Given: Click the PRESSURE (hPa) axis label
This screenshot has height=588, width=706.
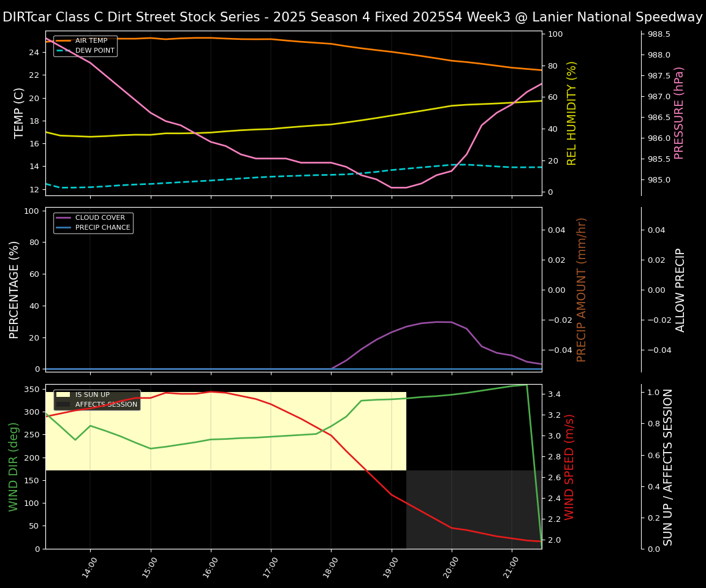Looking at the screenshot, I should [x=679, y=113].
